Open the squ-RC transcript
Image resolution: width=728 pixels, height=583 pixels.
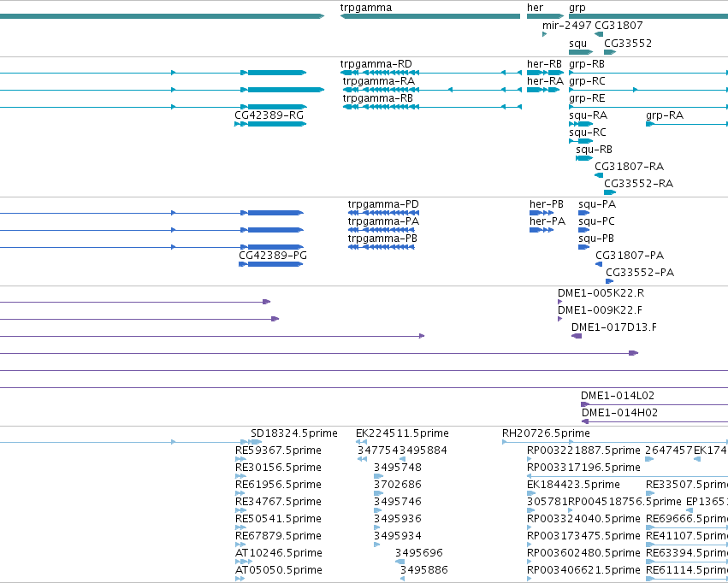pyautogui.click(x=581, y=141)
